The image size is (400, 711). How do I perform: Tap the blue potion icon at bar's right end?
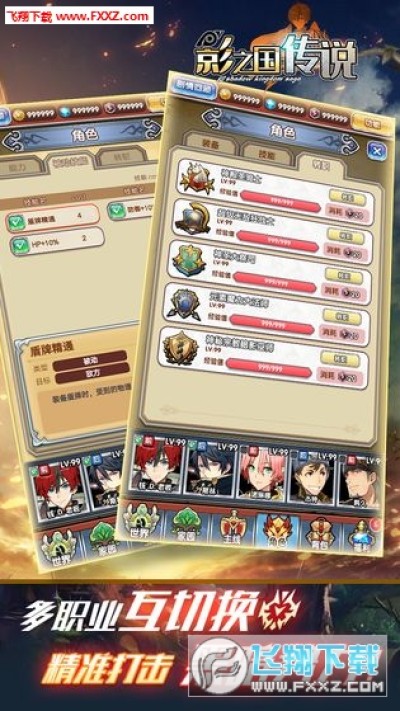click(x=361, y=537)
